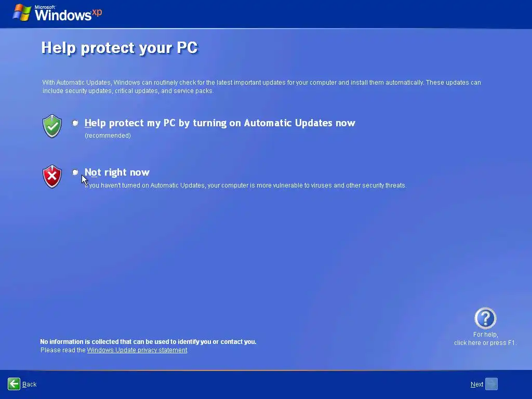
Task: Click the Automatic Updates intro paragraph
Action: pyautogui.click(x=262, y=87)
